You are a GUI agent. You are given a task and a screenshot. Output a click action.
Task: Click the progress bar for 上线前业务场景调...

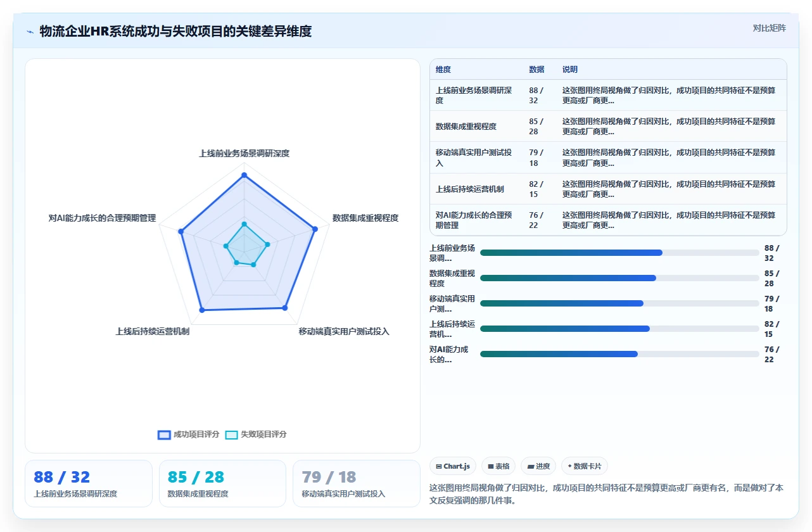[x=619, y=253]
